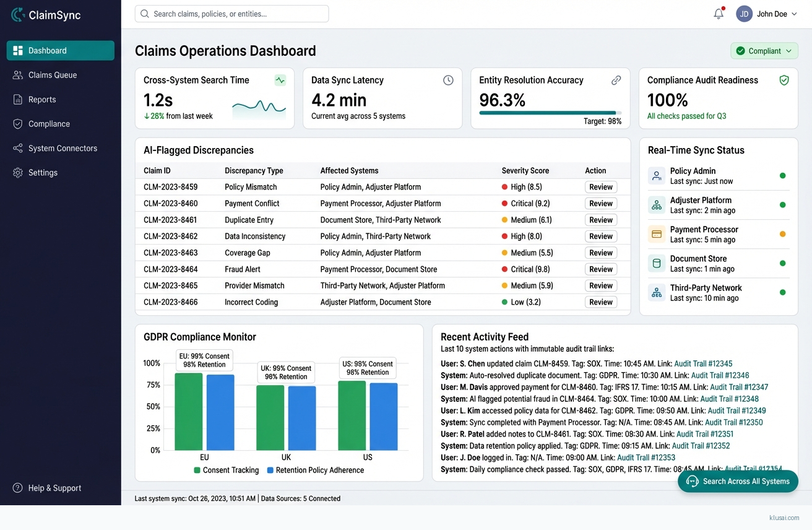This screenshot has width=812, height=530.
Task: Click the pulse icon on Cross-System Search Time
Action: coord(280,80)
